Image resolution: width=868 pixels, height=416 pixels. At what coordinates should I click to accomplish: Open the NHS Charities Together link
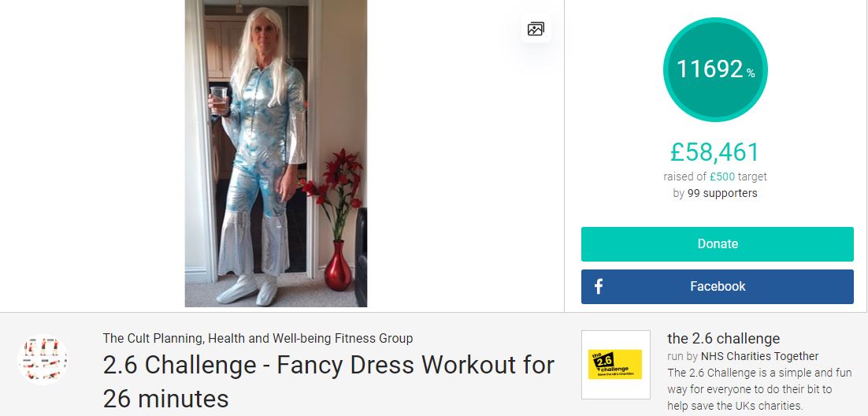point(759,356)
